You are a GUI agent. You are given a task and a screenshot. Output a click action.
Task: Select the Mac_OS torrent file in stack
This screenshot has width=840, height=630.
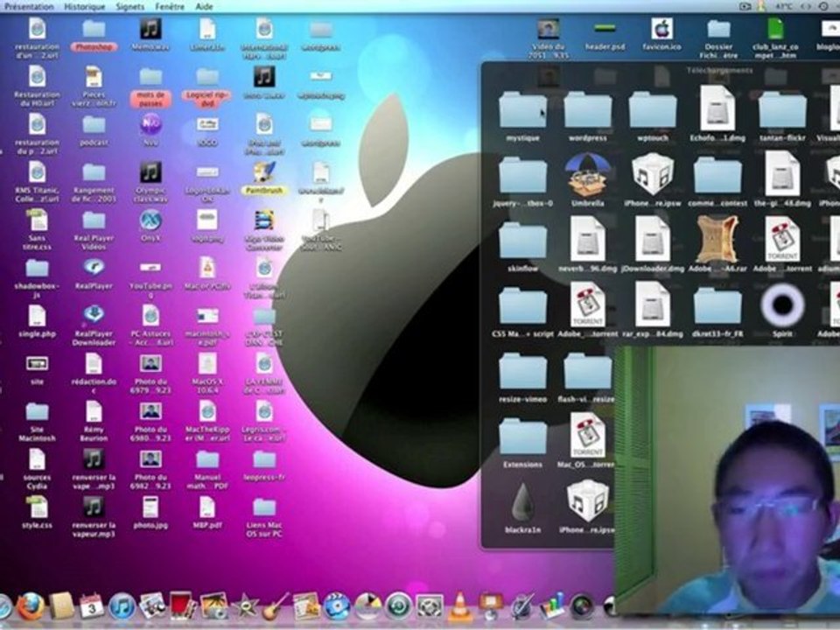588,435
